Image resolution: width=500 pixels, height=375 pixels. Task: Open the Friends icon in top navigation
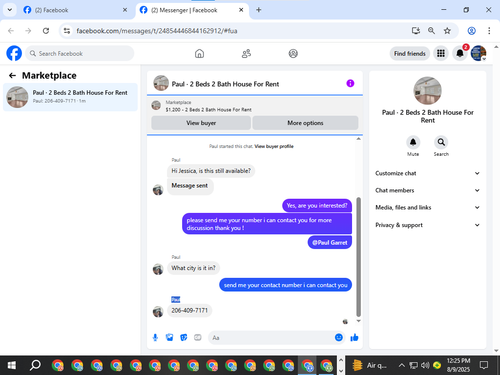[x=246, y=54]
